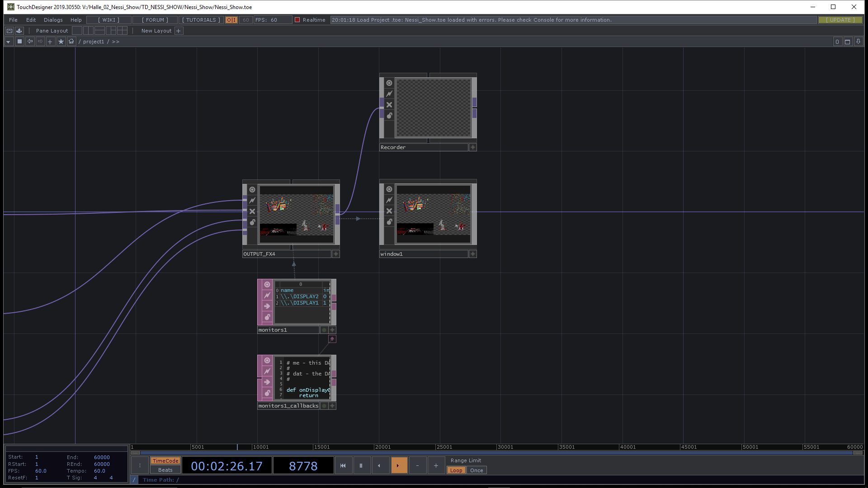Image resolution: width=868 pixels, height=488 pixels.
Task: Toggle viewer active on Recorder node
Action: click(389, 83)
